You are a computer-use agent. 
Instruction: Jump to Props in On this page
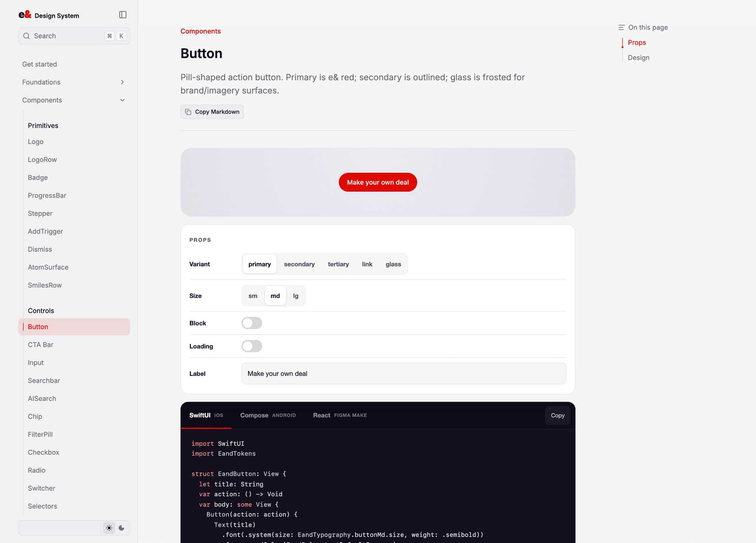(637, 42)
